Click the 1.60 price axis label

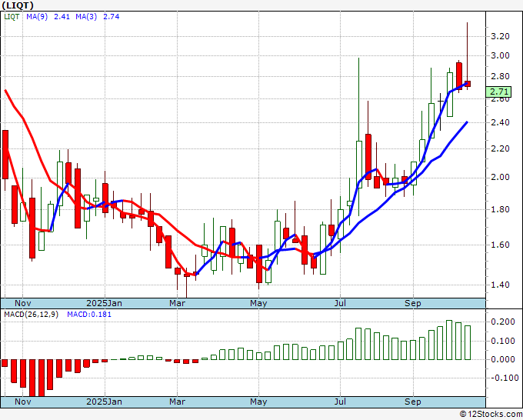(x=501, y=245)
